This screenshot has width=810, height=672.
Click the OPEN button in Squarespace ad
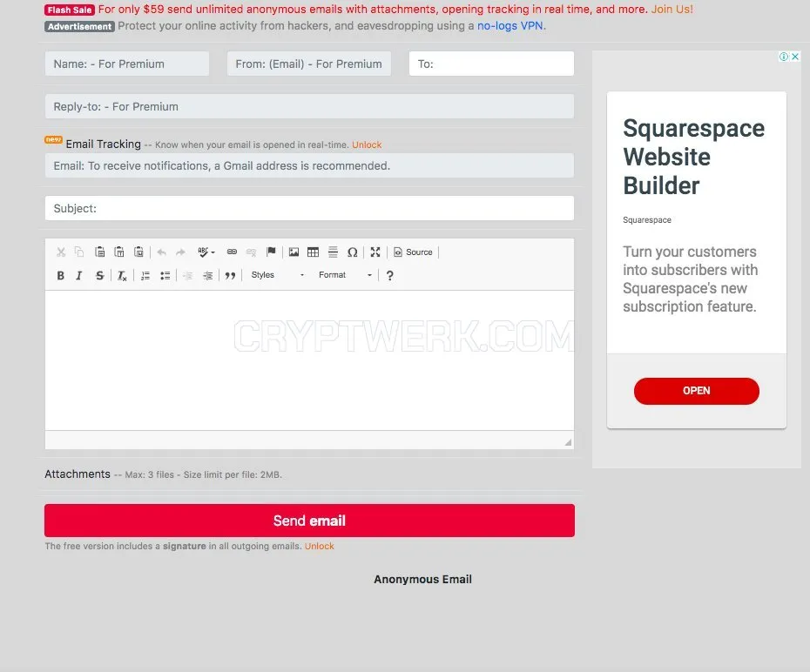point(697,391)
